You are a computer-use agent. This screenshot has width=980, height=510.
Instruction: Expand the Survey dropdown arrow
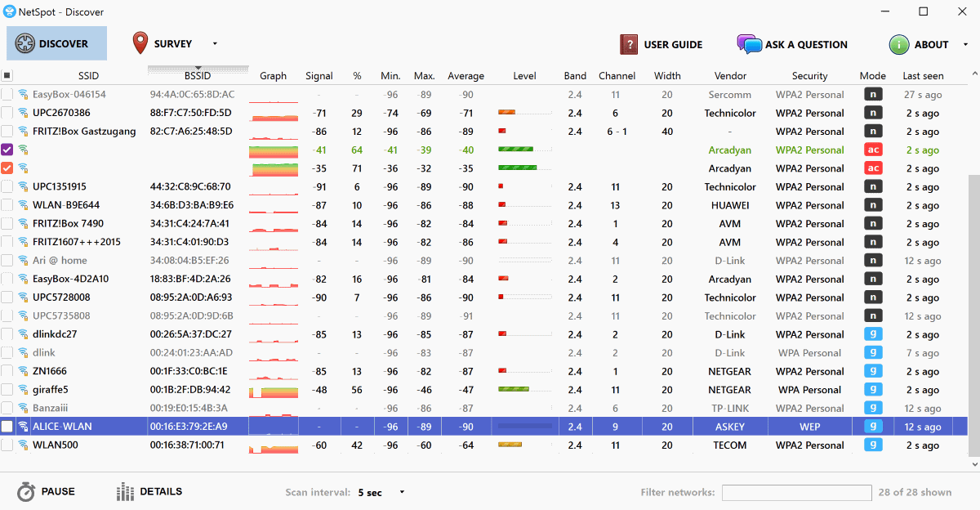point(215,44)
